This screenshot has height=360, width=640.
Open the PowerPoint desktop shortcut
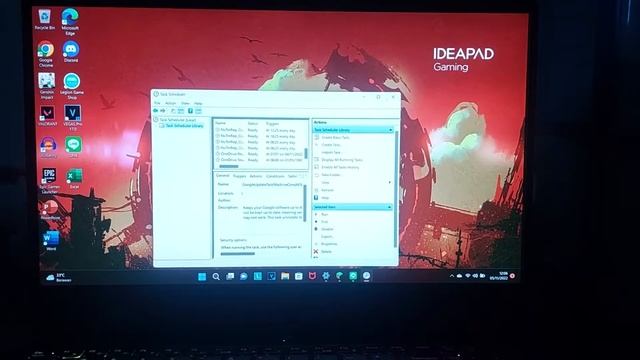click(50, 210)
